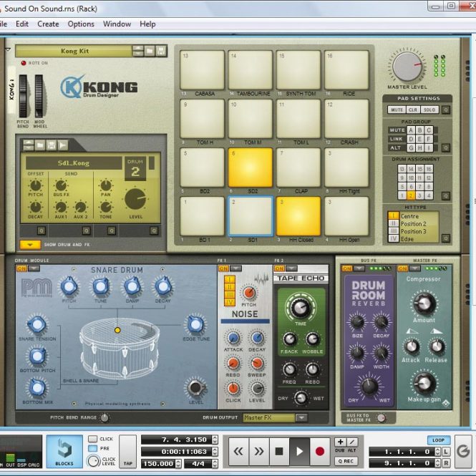Viewport: 476px width, 476px height.
Task: Click the reset icon at Compressor corner
Action: tap(446, 403)
